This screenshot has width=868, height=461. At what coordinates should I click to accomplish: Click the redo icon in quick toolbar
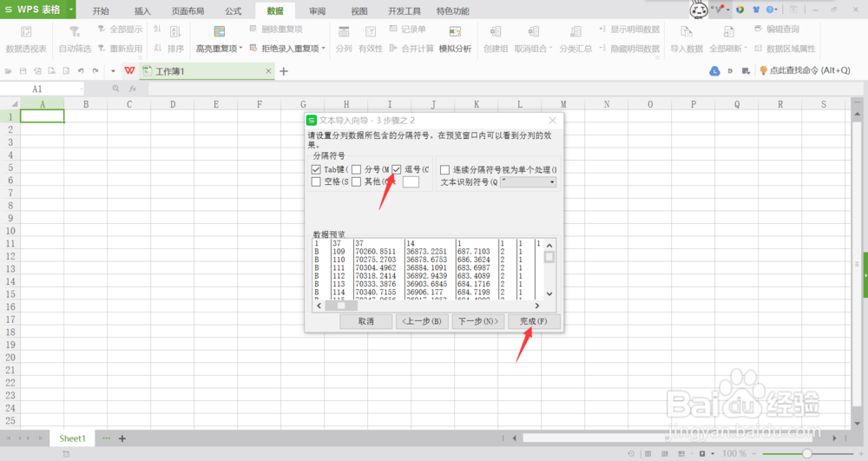(x=95, y=71)
